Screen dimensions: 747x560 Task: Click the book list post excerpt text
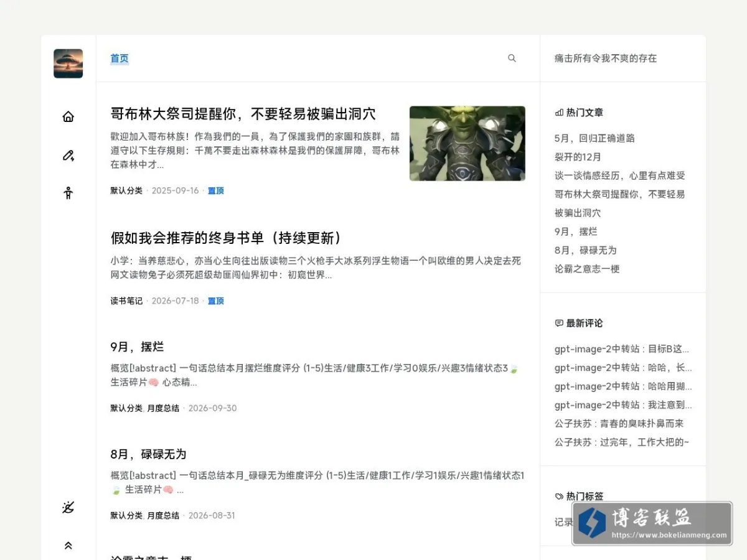(x=316, y=268)
